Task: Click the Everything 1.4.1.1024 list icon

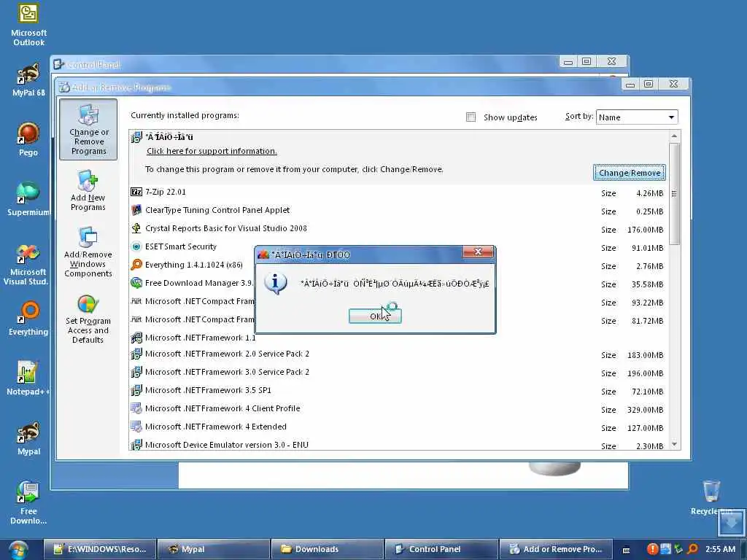Action: click(136, 264)
